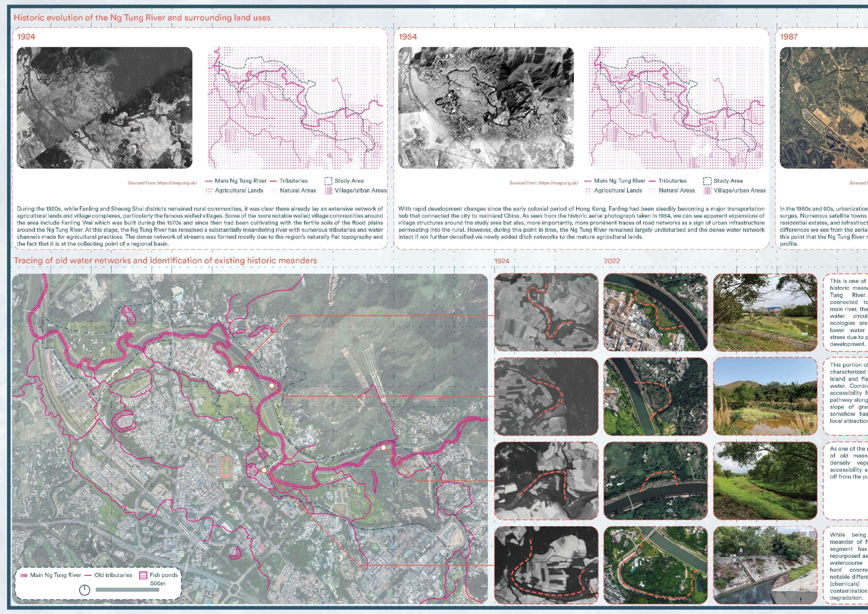Click the north arrow compass icon
The height and width of the screenshot is (614, 868).
(x=84, y=590)
